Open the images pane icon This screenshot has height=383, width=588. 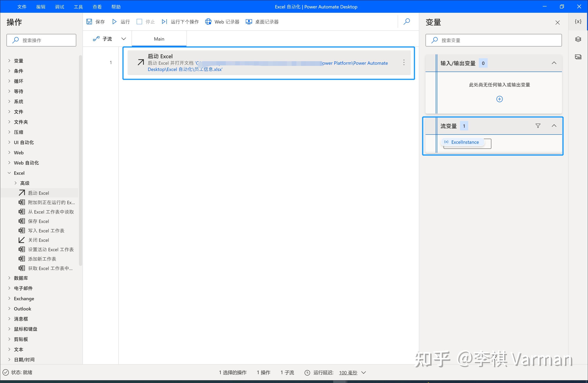(578, 57)
